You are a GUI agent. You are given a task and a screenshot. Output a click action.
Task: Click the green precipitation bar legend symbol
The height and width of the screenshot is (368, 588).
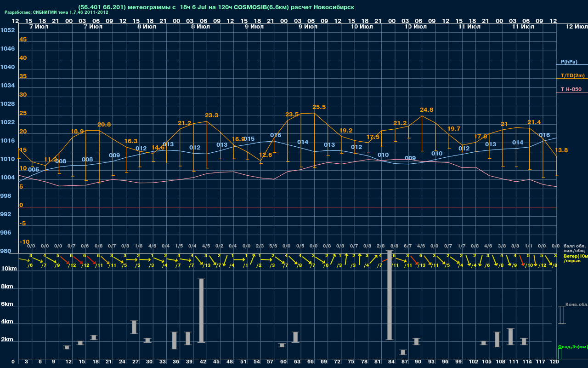pos(560,354)
